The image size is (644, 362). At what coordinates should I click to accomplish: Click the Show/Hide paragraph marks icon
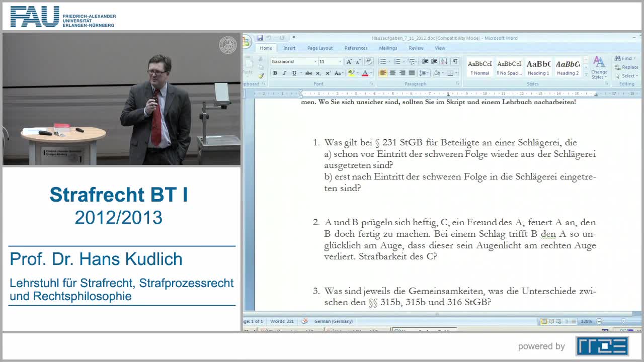[x=455, y=61]
